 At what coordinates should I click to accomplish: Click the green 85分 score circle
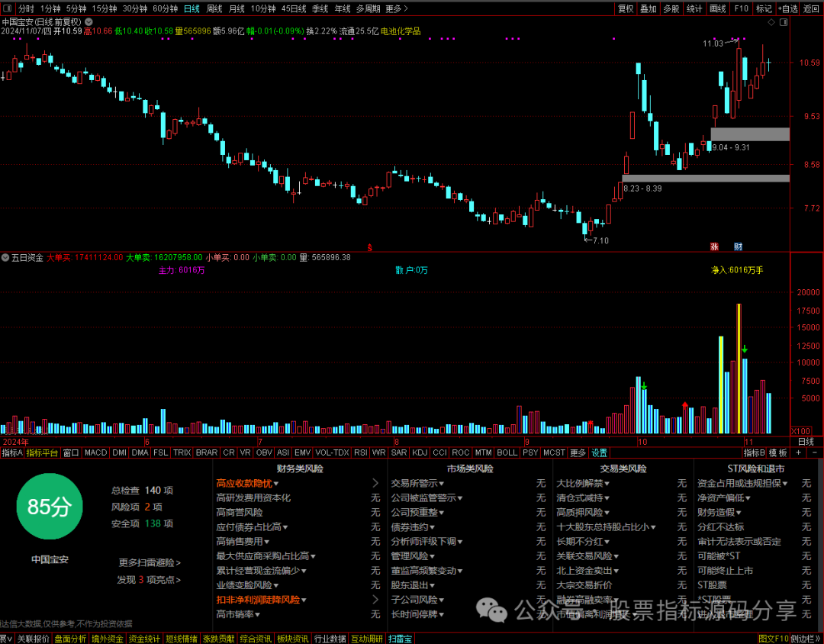coord(50,507)
